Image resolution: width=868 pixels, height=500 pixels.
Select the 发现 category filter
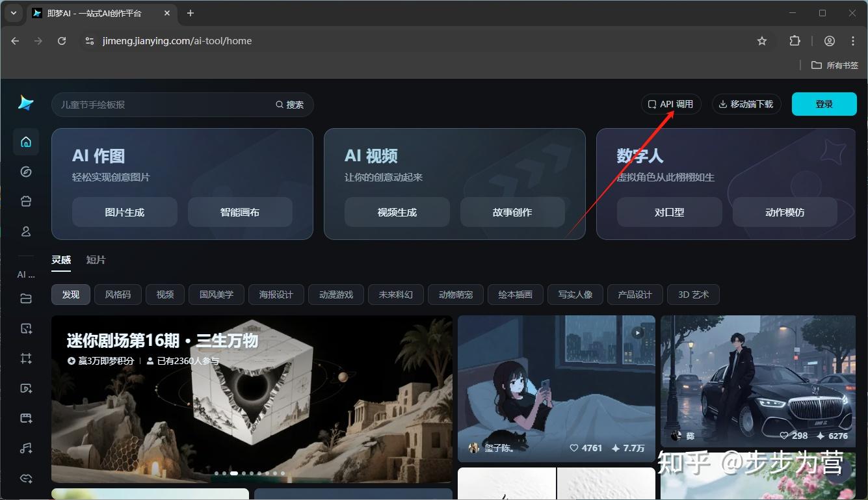[71, 295]
